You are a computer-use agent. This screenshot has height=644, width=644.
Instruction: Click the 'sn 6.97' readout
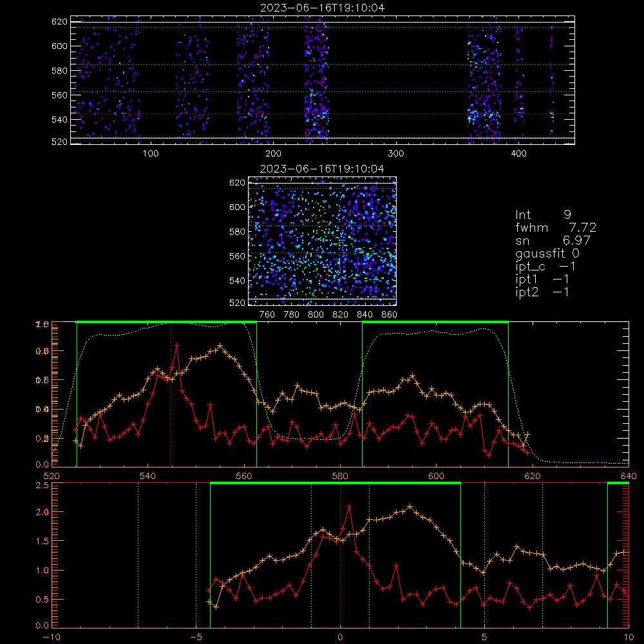pos(553,240)
